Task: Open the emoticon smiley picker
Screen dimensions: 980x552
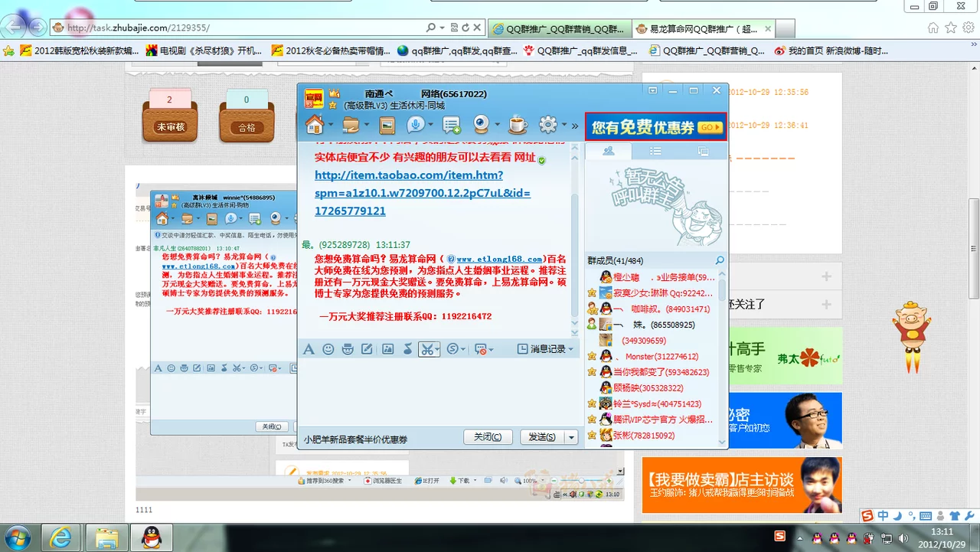Action: [328, 349]
